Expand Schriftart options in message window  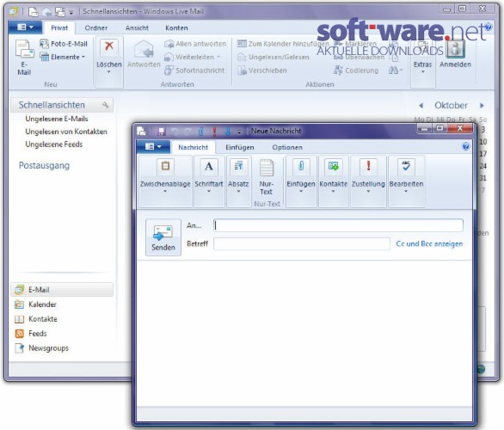[209, 181]
